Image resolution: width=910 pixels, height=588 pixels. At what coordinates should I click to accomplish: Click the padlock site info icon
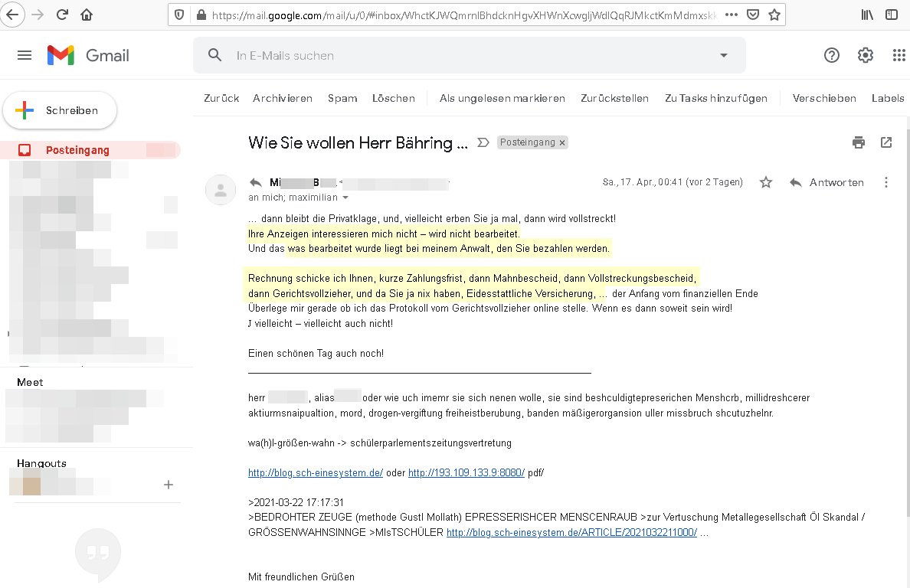click(201, 15)
